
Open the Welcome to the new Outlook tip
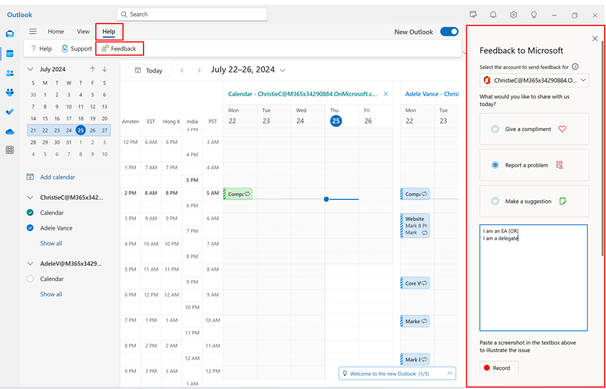click(389, 374)
